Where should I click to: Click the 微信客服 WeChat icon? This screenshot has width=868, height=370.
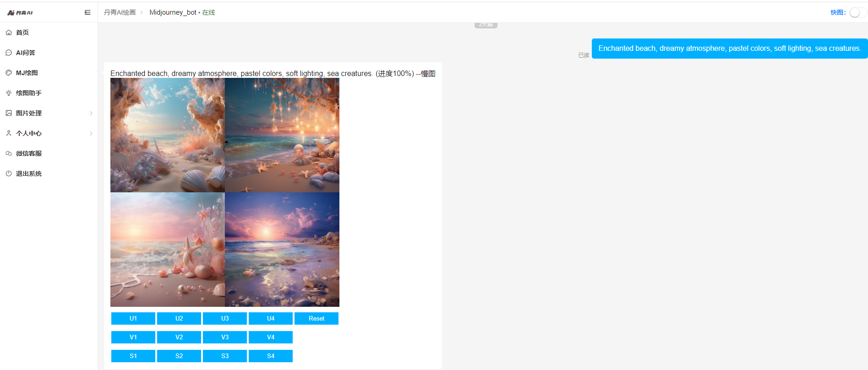pyautogui.click(x=9, y=153)
